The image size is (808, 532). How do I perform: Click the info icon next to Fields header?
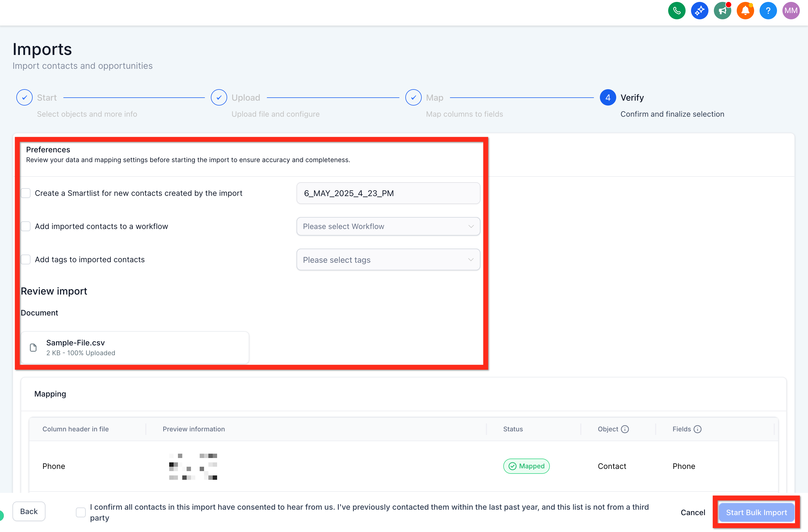point(698,429)
